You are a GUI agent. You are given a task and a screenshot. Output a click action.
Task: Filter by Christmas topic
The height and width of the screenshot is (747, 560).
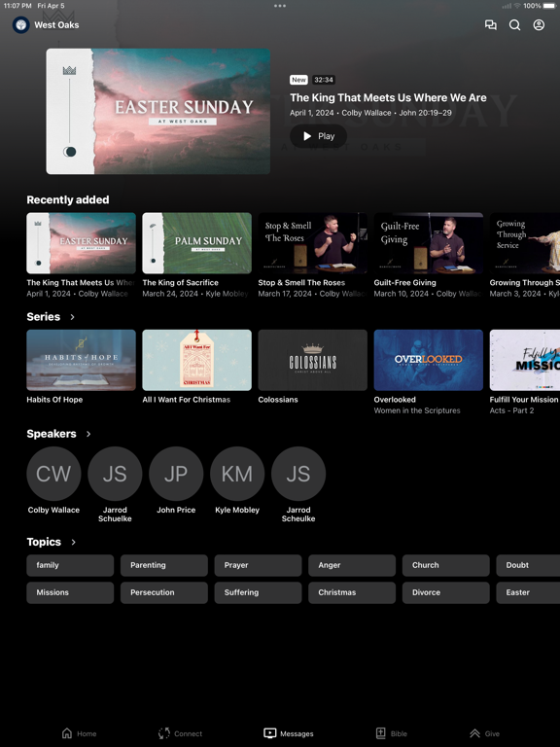click(x=352, y=592)
